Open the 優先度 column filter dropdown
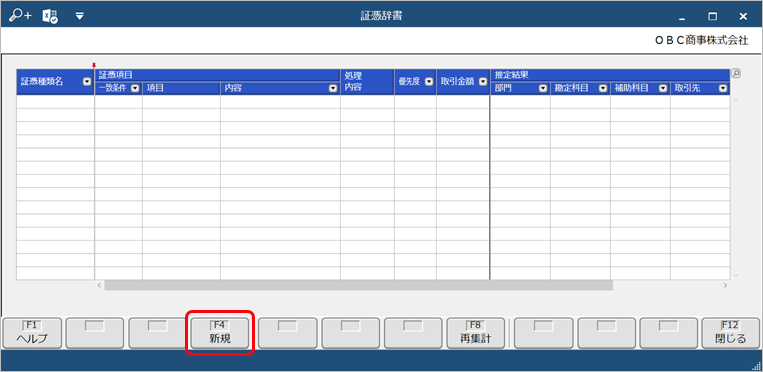This screenshot has height=372, width=763. coord(429,82)
